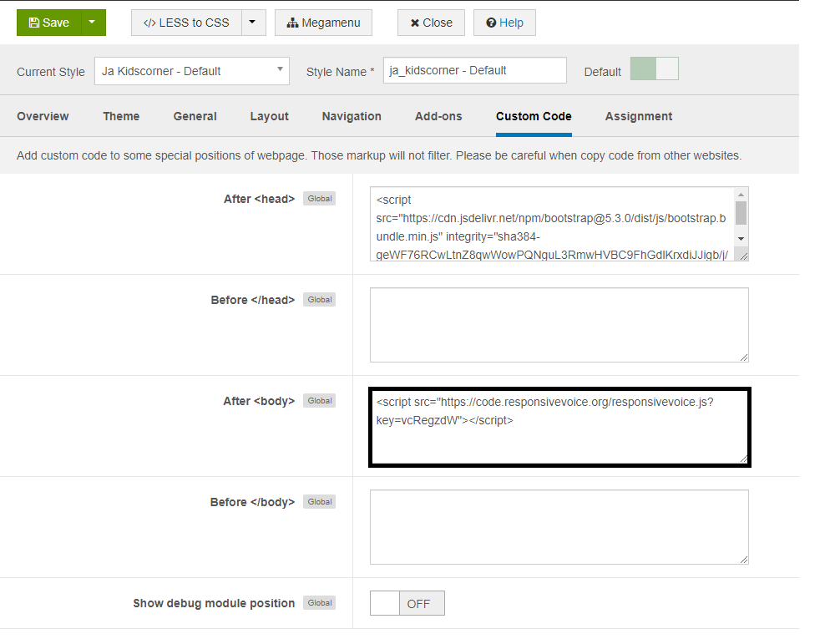Expand the LESS to CSS dropdown arrow
Image resolution: width=835 pixels, height=644 pixels.
(254, 23)
